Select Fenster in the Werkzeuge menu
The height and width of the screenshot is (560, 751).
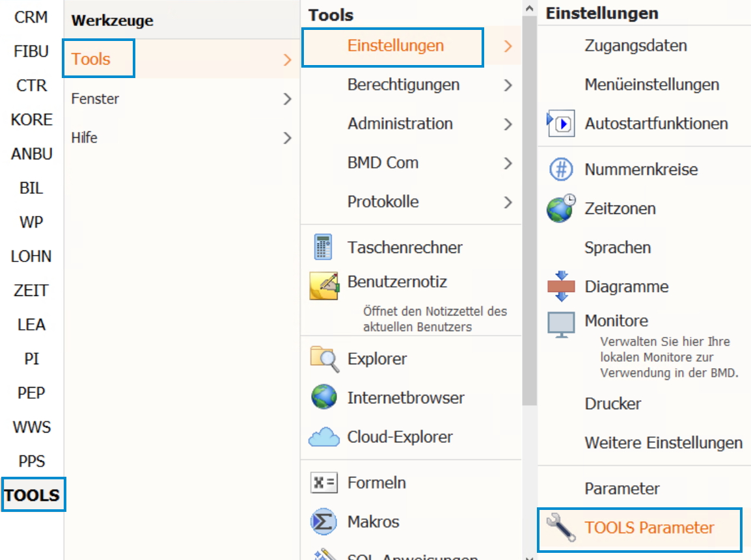coord(182,99)
